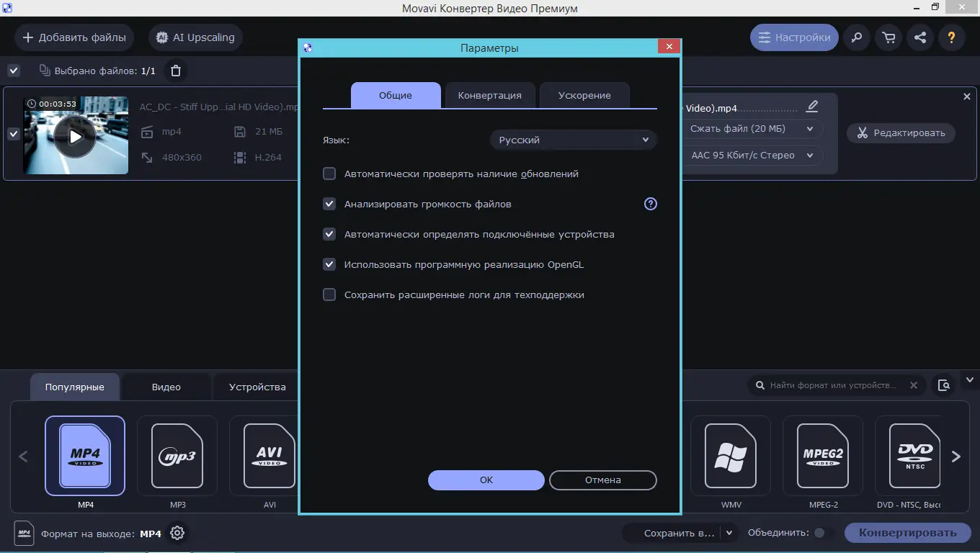Viewport: 980px width, 553px height.
Task: Start conversion with Конвертировать button
Action: click(908, 533)
